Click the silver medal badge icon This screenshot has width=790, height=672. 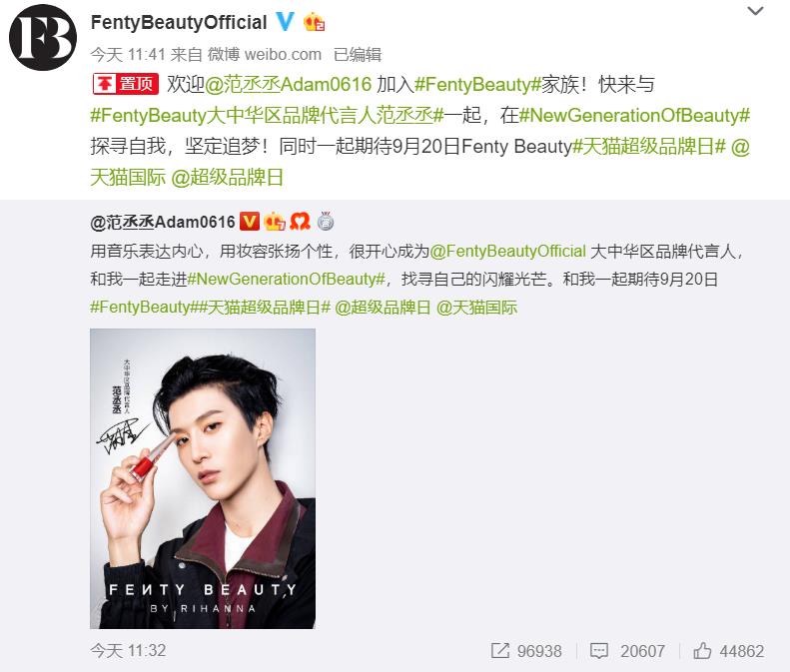[325, 221]
